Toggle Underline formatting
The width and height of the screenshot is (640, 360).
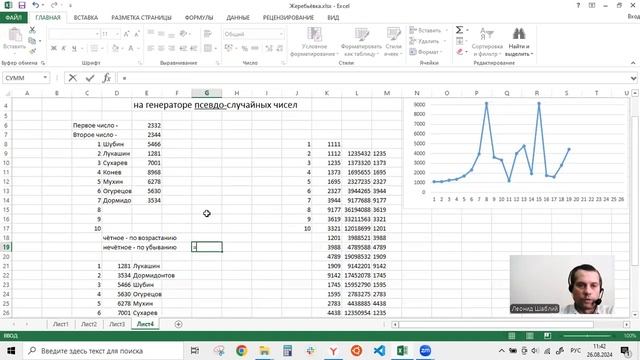74,48
